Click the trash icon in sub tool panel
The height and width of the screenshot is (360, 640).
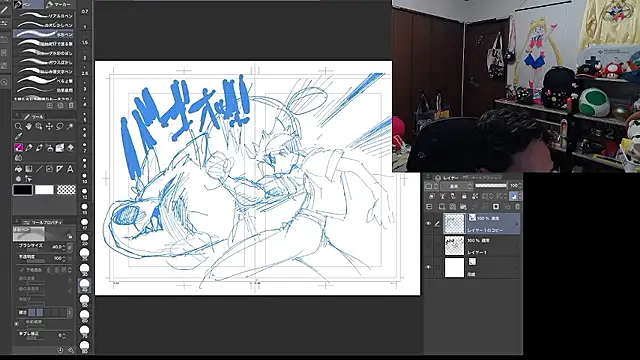[x=71, y=105]
